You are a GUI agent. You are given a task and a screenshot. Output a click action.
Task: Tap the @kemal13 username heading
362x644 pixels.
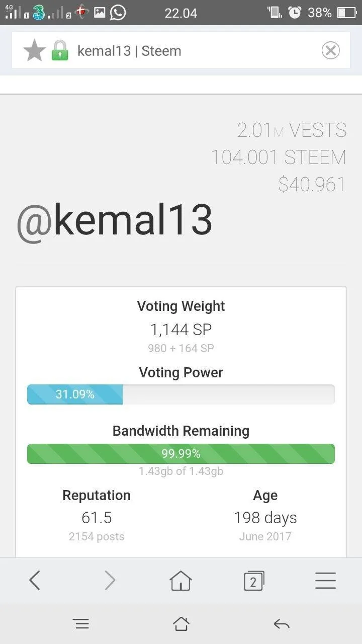coord(115,221)
